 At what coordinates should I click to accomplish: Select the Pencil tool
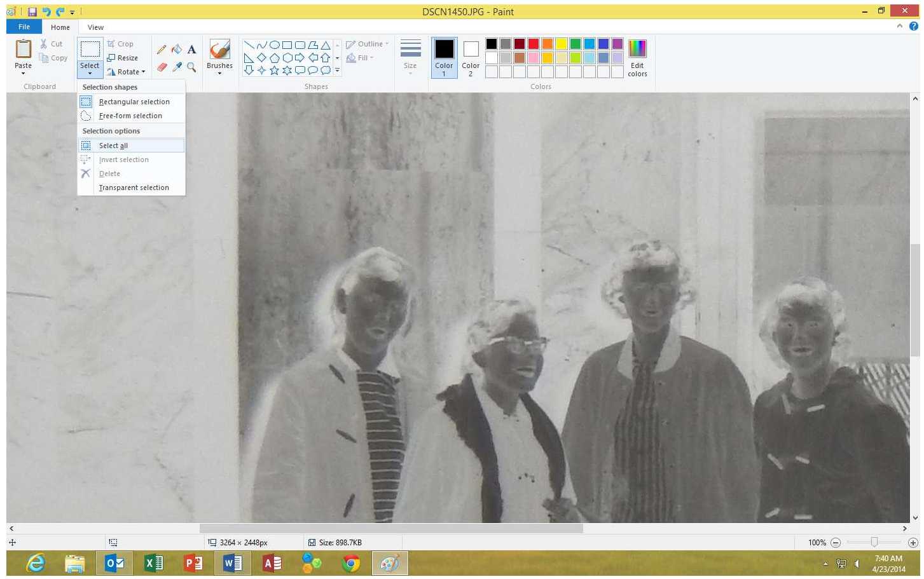pyautogui.click(x=162, y=50)
